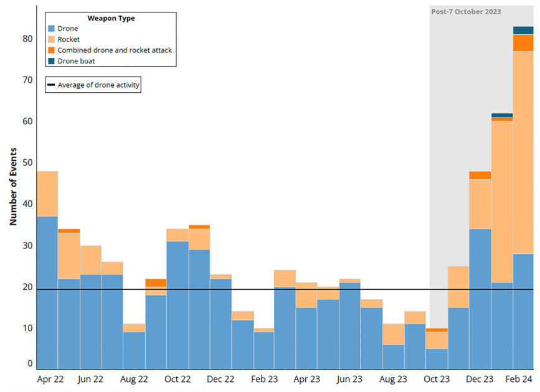Select the "Post-7 October 2023" annotation label

pos(466,12)
